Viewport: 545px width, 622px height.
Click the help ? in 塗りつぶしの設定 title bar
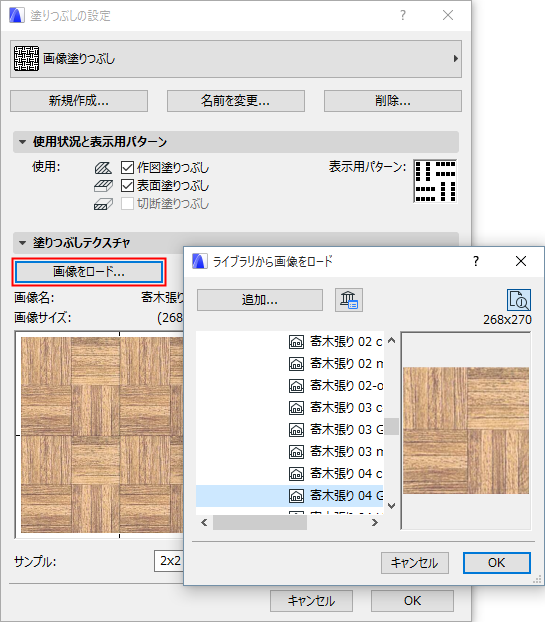(403, 15)
